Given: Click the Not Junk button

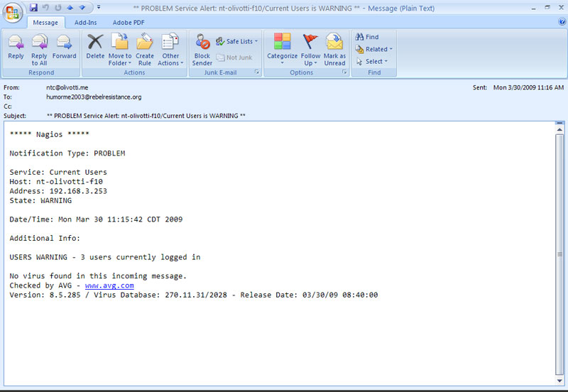Looking at the screenshot, I should [x=234, y=58].
